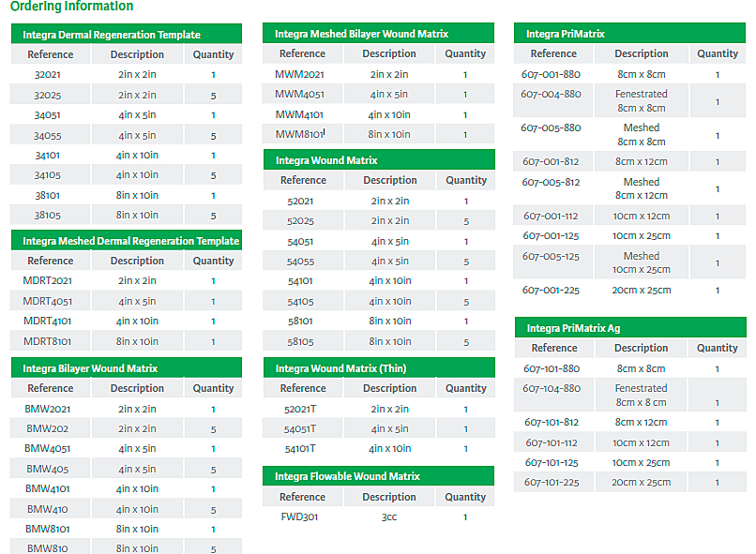Click the Integra Meshed Dermal Regeneration Template header
This screenshot has height=554, width=756.
click(x=130, y=241)
